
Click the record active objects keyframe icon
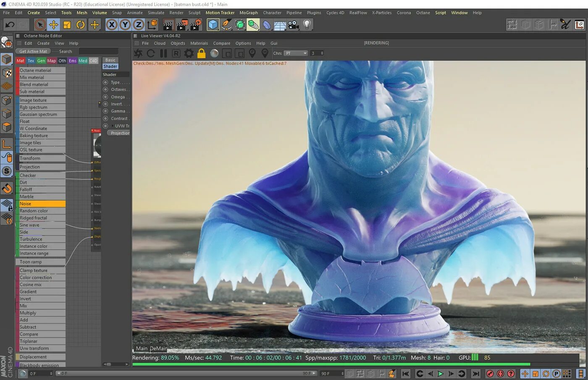(x=490, y=374)
